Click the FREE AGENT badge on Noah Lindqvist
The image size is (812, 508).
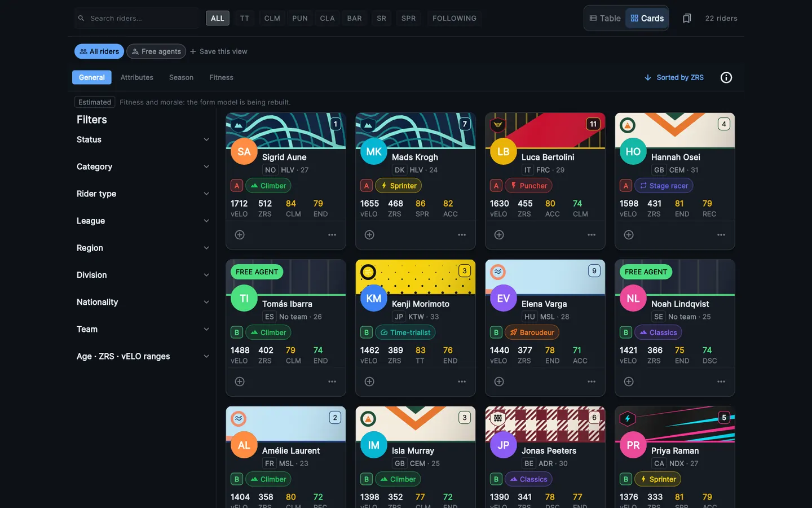coord(646,271)
